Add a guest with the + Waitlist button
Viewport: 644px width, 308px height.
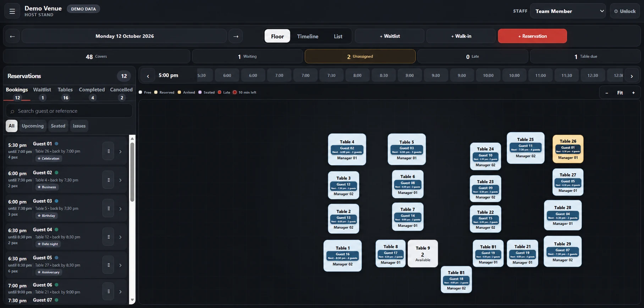point(390,36)
